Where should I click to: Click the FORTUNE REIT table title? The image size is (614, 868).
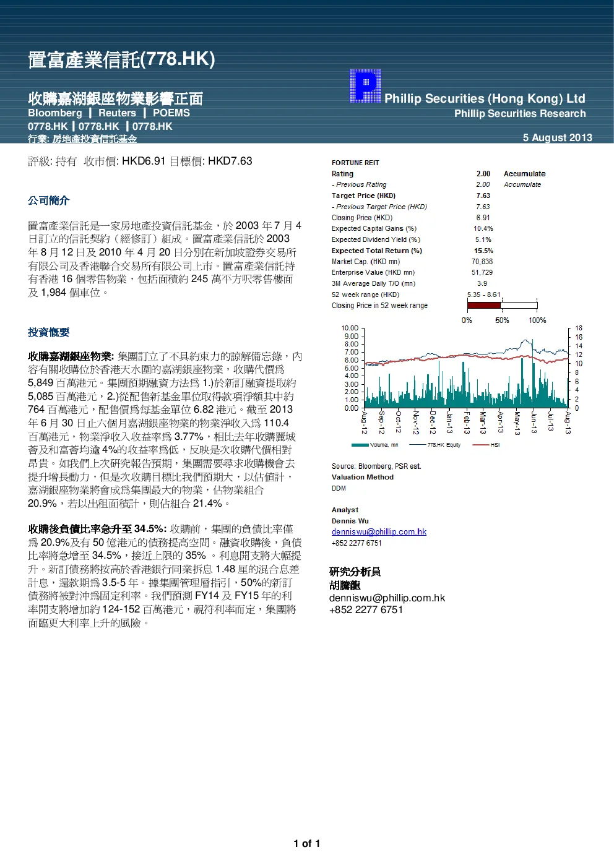355,163
